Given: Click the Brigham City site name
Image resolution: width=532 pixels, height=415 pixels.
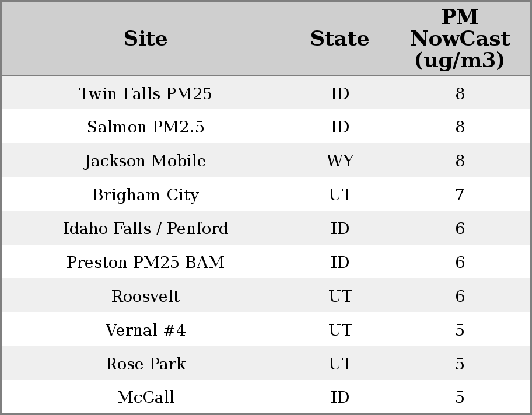Looking at the screenshot, I should (145, 195).
